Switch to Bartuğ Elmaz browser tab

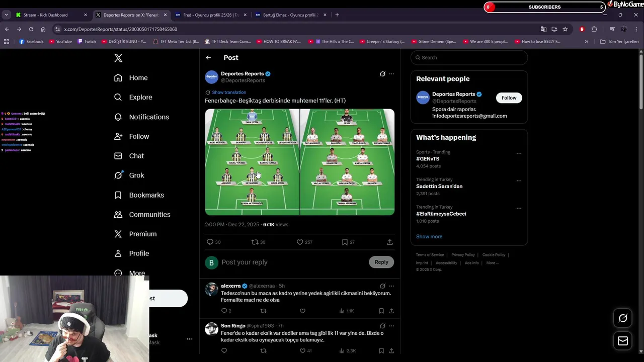[290, 15]
